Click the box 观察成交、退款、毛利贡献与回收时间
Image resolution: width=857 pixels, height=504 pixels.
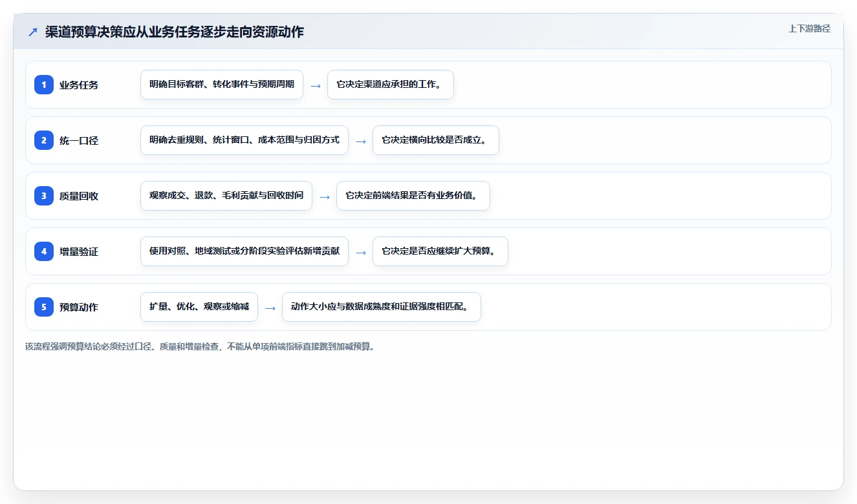tap(226, 196)
